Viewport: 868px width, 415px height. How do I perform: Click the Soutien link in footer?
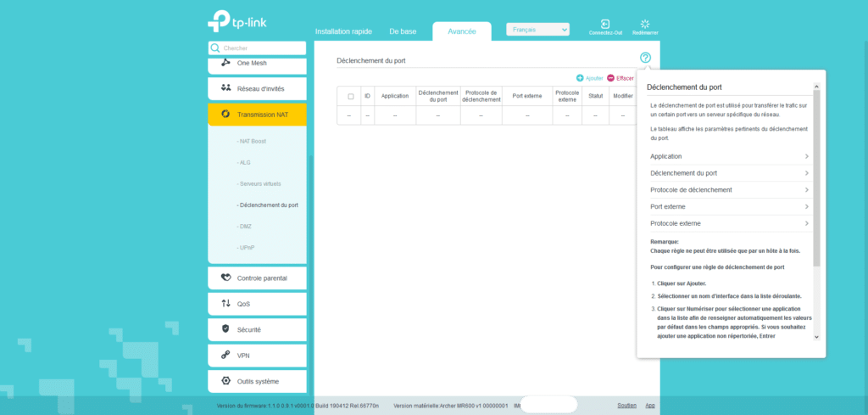[626, 406]
